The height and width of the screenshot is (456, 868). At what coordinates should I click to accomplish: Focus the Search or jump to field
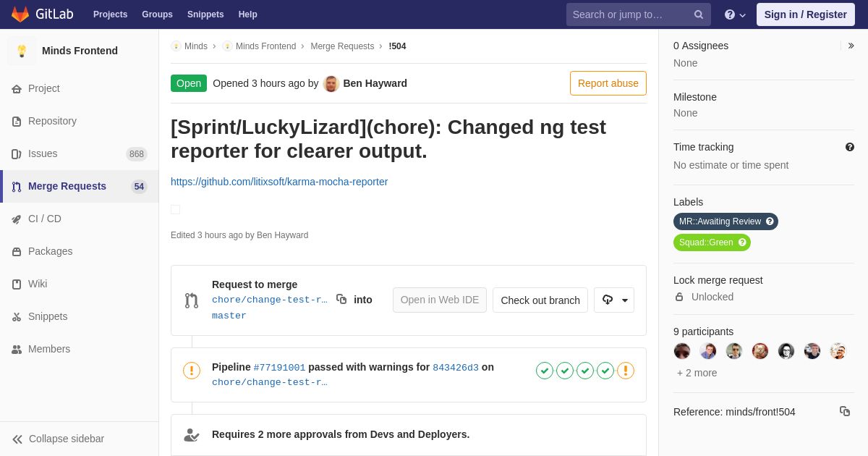pyautogui.click(x=639, y=14)
